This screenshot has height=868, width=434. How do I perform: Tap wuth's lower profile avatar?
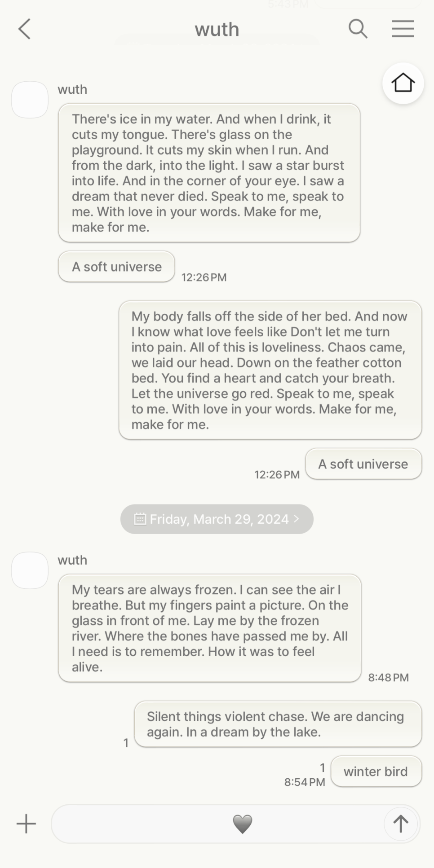[30, 570]
